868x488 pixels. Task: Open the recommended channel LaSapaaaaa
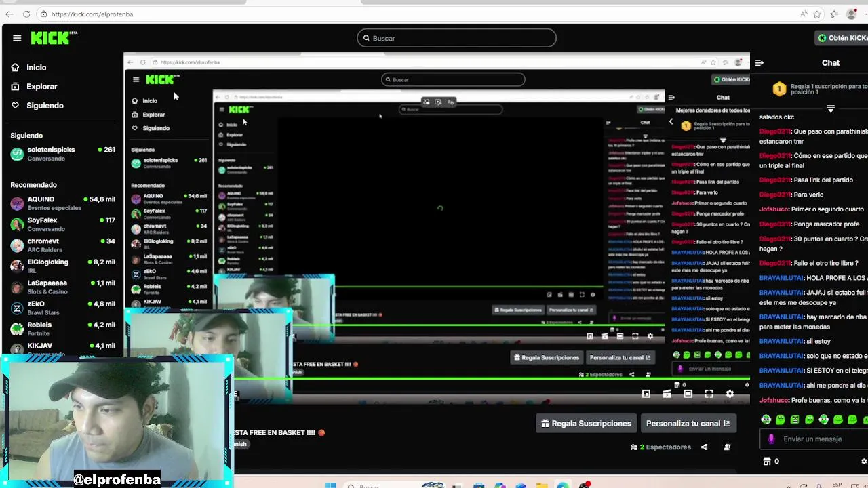(63, 287)
